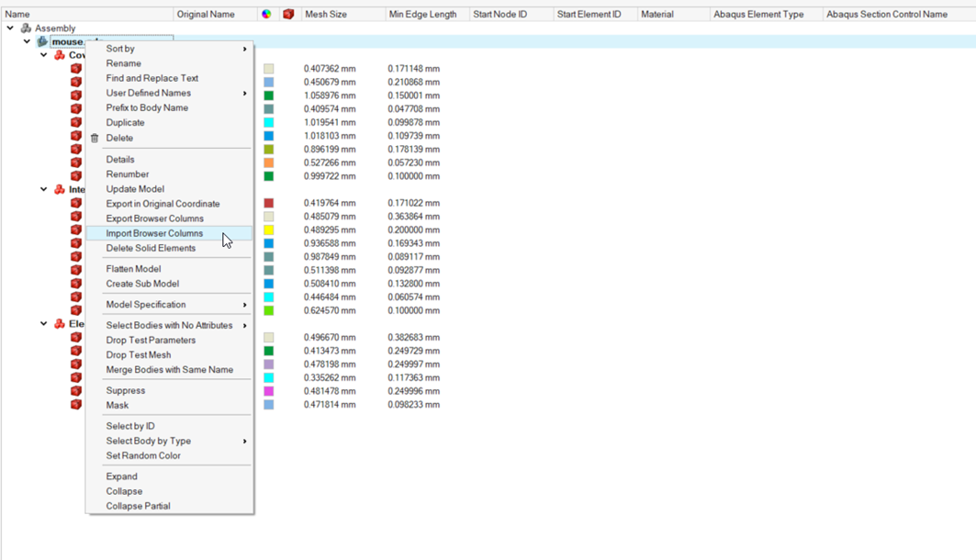
Task: Click Drop Test Parameters option
Action: (x=151, y=340)
